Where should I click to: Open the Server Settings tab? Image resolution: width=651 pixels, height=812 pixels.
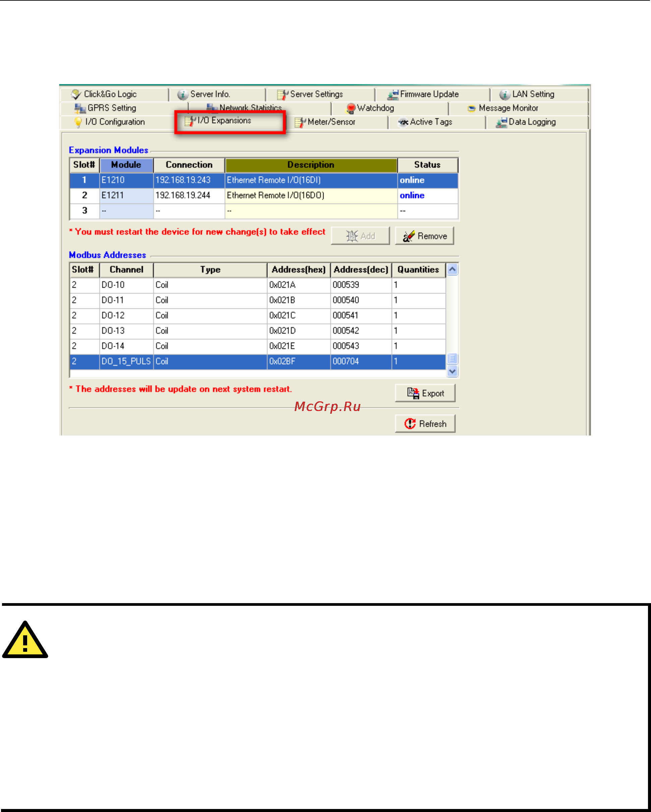click(x=320, y=94)
